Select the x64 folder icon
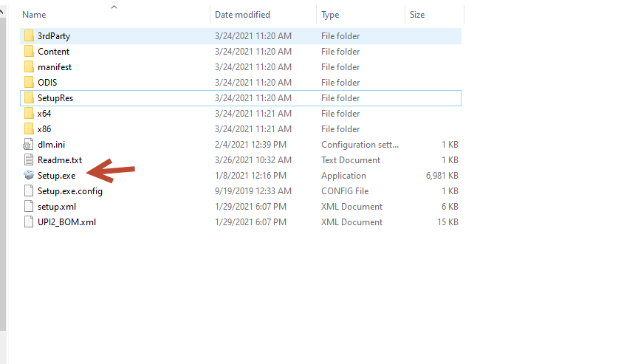This screenshot has height=364, width=638. tap(29, 113)
